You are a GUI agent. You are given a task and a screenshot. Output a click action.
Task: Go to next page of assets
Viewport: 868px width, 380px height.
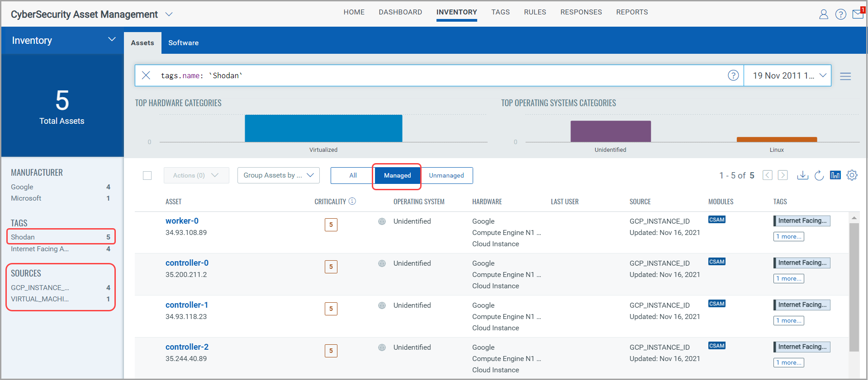click(x=783, y=175)
